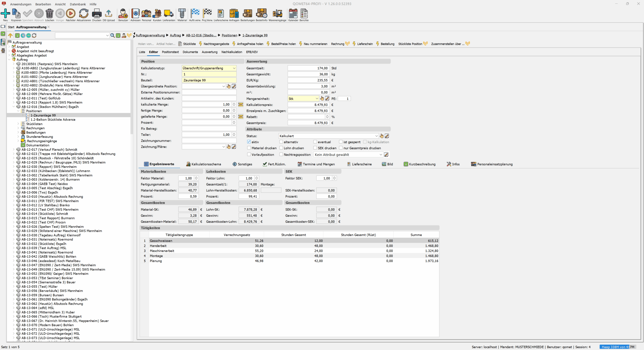This screenshot has height=350, width=644.
Task: Click the search magnifier in tree toolbar
Action: (x=112, y=36)
